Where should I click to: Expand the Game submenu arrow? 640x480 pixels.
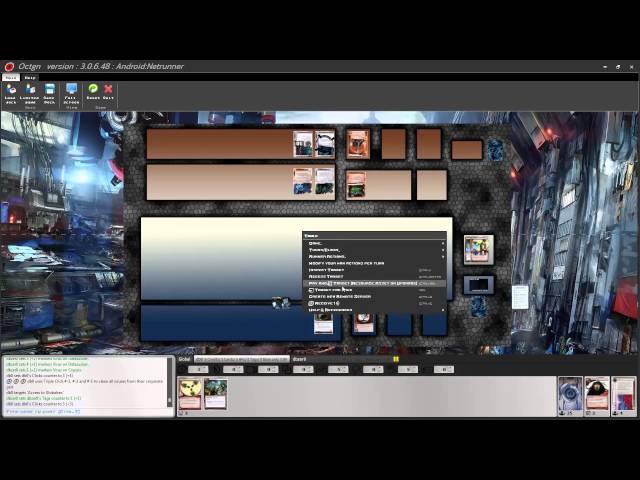pos(443,243)
